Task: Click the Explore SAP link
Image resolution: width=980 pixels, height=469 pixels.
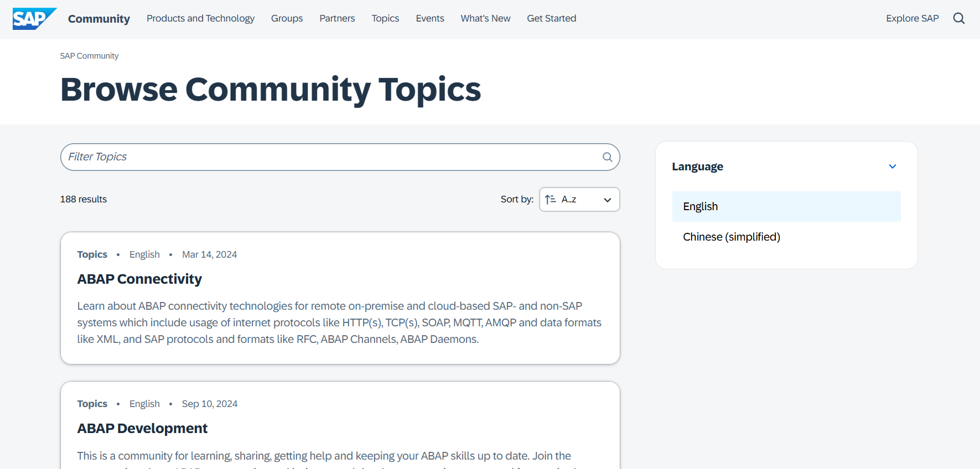Action: [912, 18]
